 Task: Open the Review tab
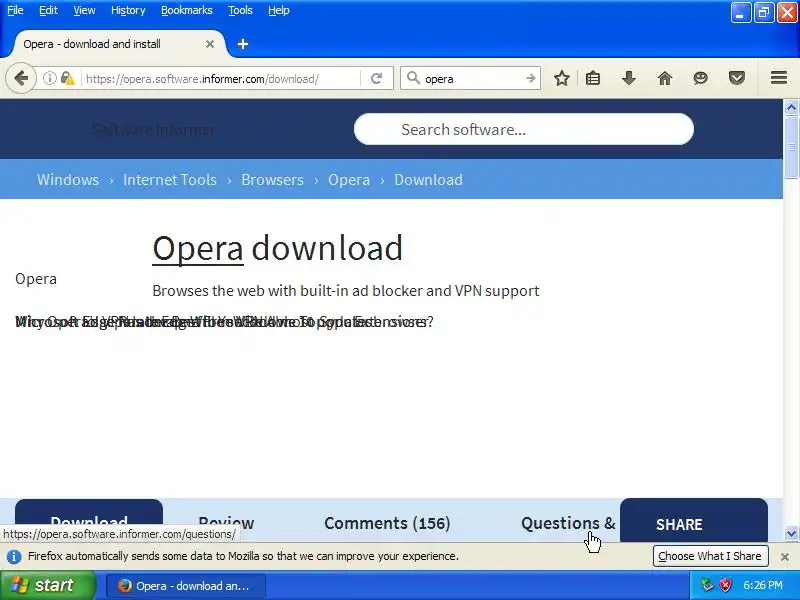(226, 523)
